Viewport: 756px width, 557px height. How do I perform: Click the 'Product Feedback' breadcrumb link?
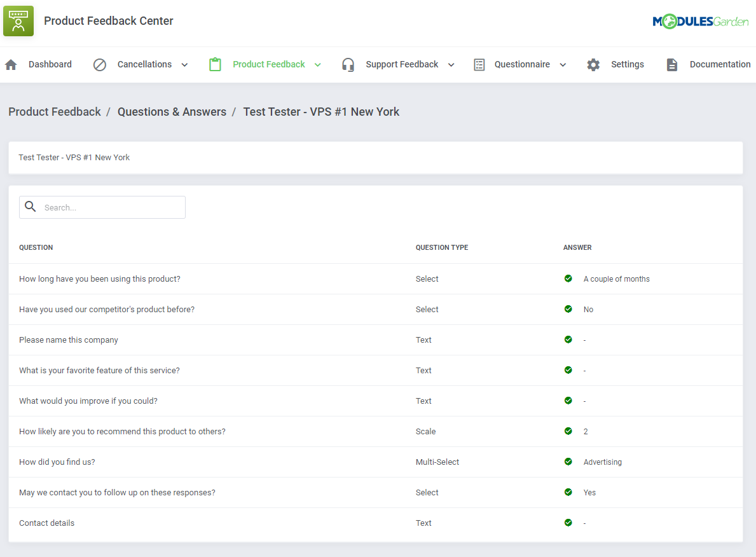coord(55,112)
